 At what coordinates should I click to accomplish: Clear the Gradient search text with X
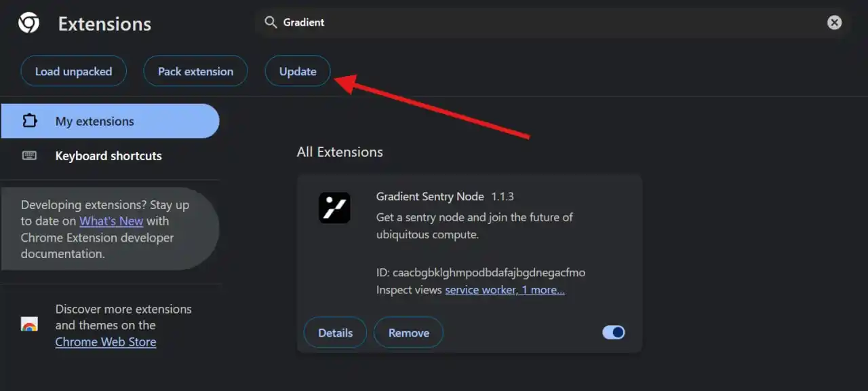click(834, 22)
